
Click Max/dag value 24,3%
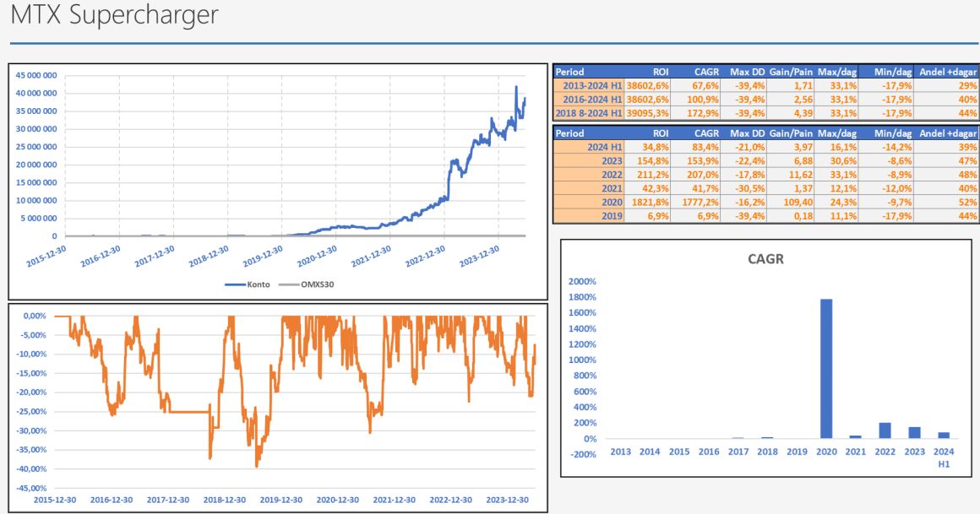pos(844,202)
